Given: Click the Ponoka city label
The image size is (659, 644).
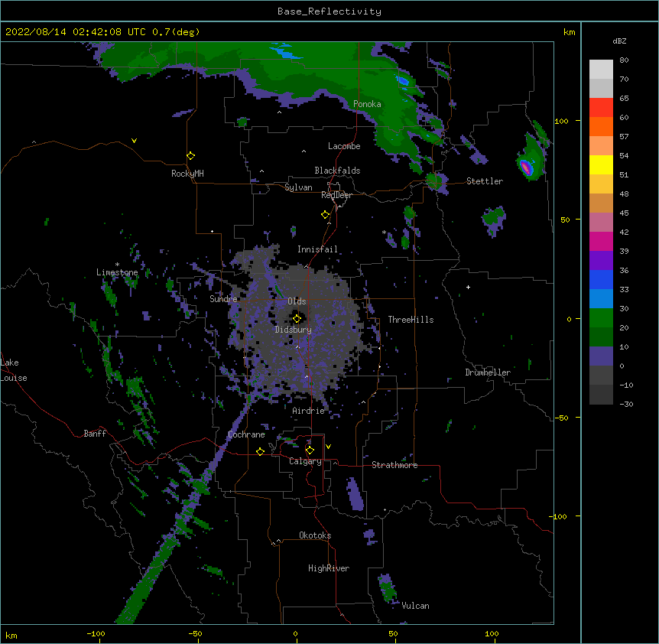Looking at the screenshot, I should click(367, 104).
